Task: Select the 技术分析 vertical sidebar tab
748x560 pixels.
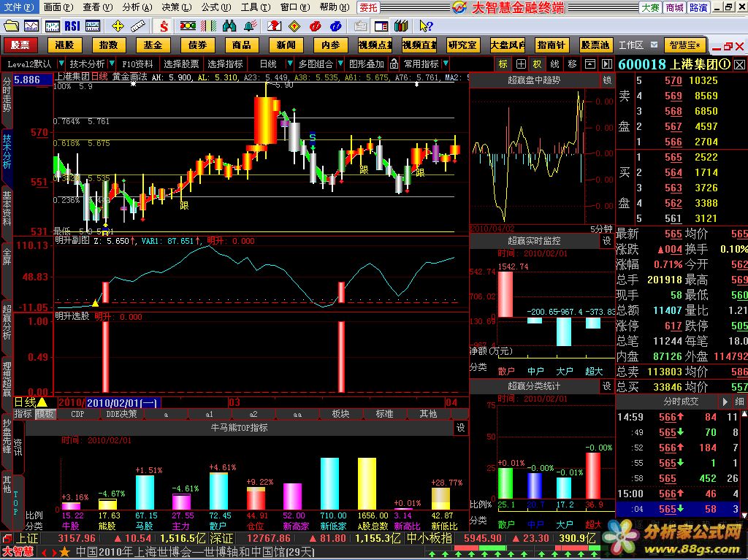Action: tap(7, 152)
